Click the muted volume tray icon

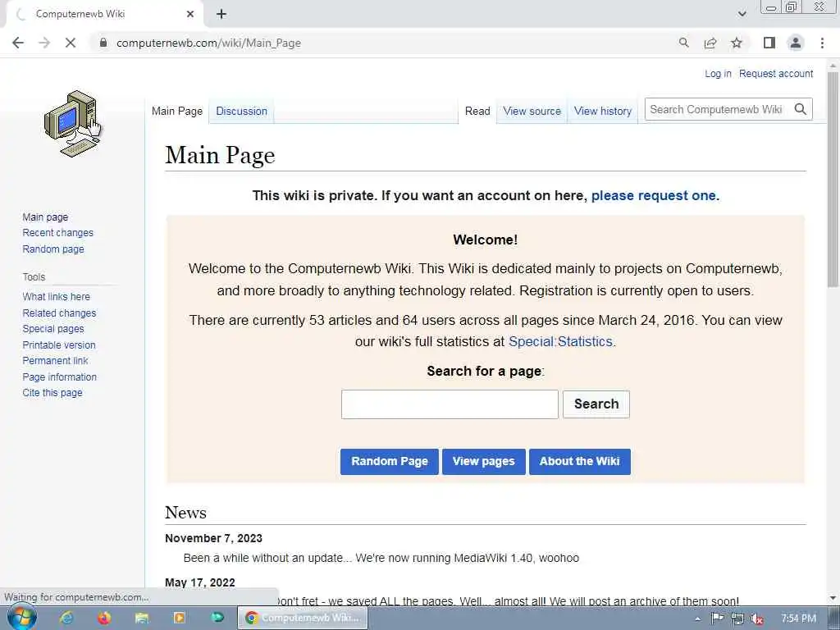click(x=756, y=619)
